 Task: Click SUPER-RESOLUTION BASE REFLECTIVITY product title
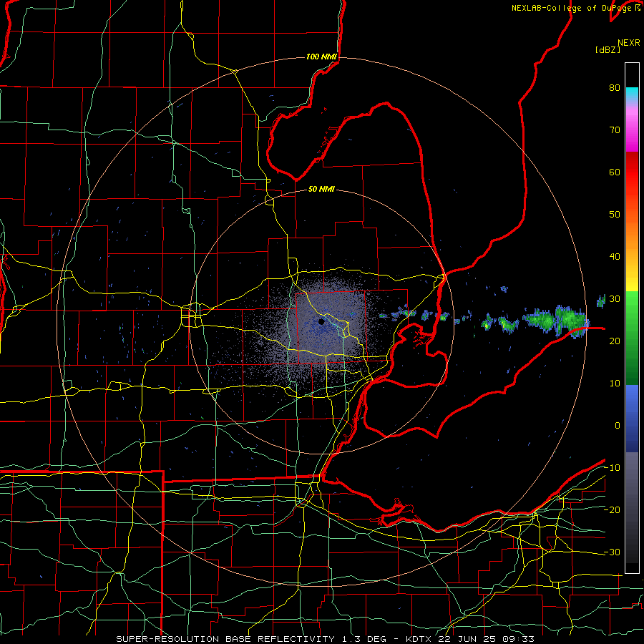click(225, 639)
